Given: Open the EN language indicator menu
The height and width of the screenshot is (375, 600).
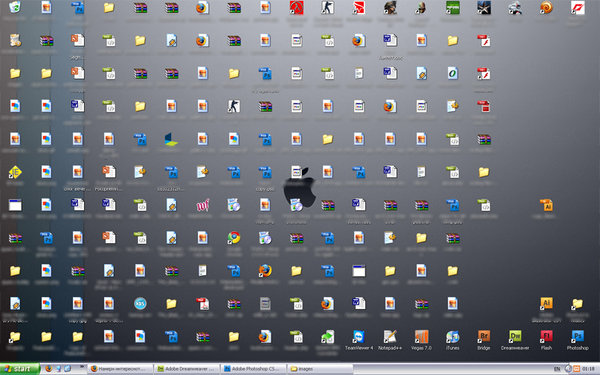Looking at the screenshot, I should 557,369.
